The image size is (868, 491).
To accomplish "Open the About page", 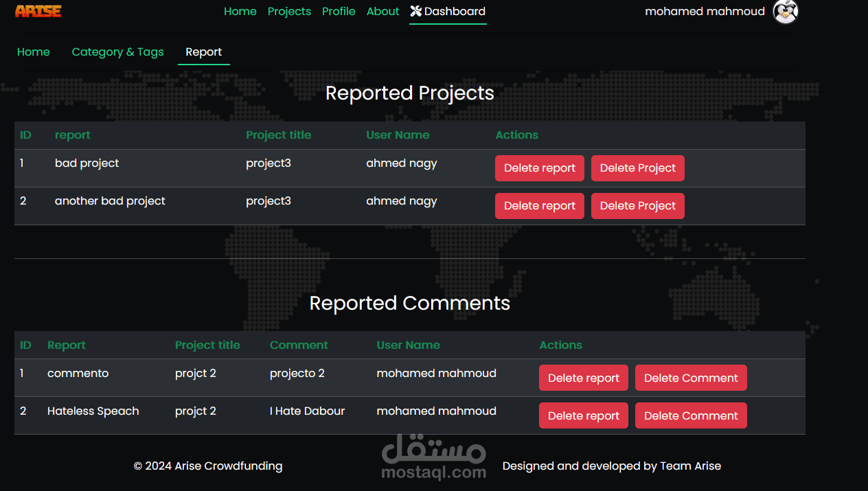I will pyautogui.click(x=382, y=11).
